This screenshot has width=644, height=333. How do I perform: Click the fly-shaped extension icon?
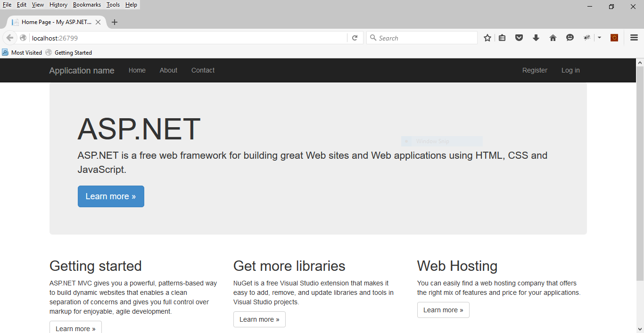[586, 37]
